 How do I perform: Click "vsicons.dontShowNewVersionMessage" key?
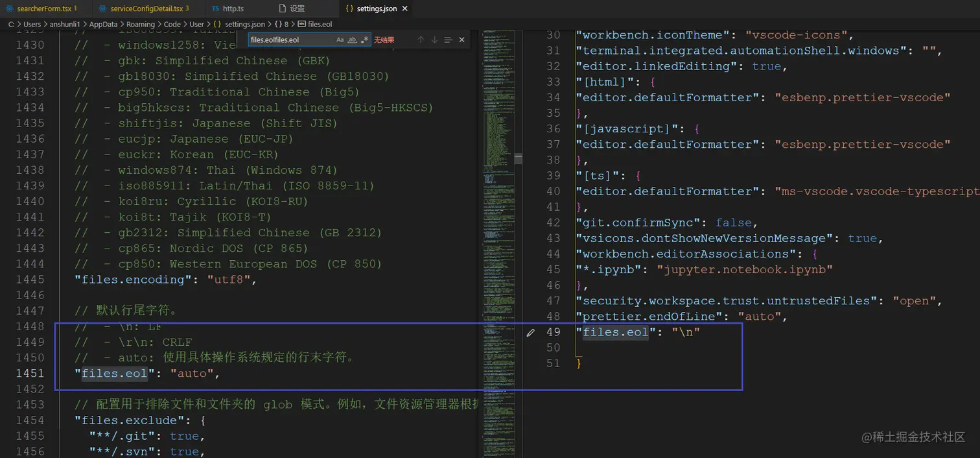click(704, 238)
